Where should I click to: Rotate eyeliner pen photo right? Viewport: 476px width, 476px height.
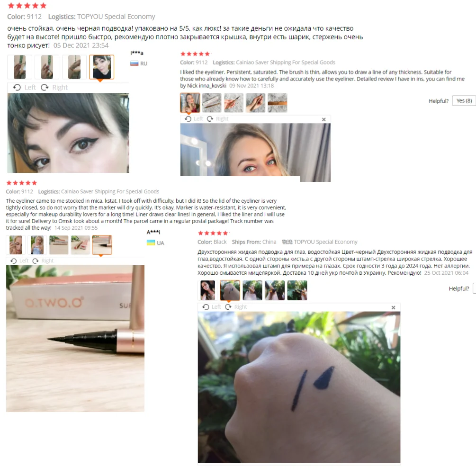43,261
